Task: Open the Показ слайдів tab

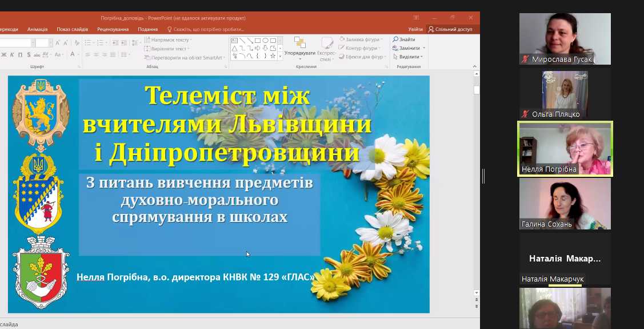Action: coord(72,29)
